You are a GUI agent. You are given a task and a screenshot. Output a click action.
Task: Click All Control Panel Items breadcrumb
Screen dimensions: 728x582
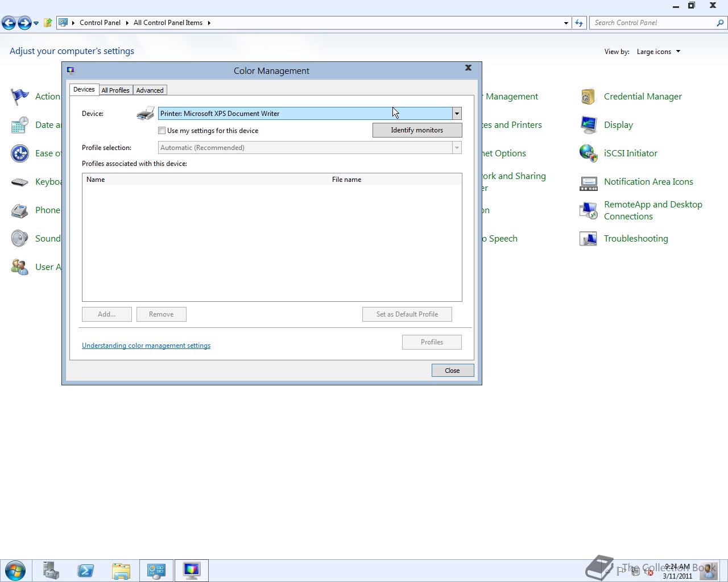[168, 23]
